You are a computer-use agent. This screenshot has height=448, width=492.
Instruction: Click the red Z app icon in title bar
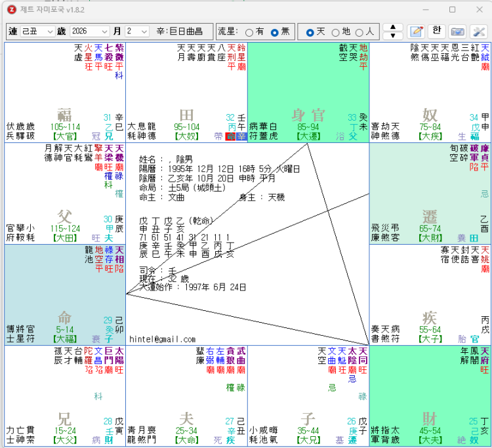(12, 9)
